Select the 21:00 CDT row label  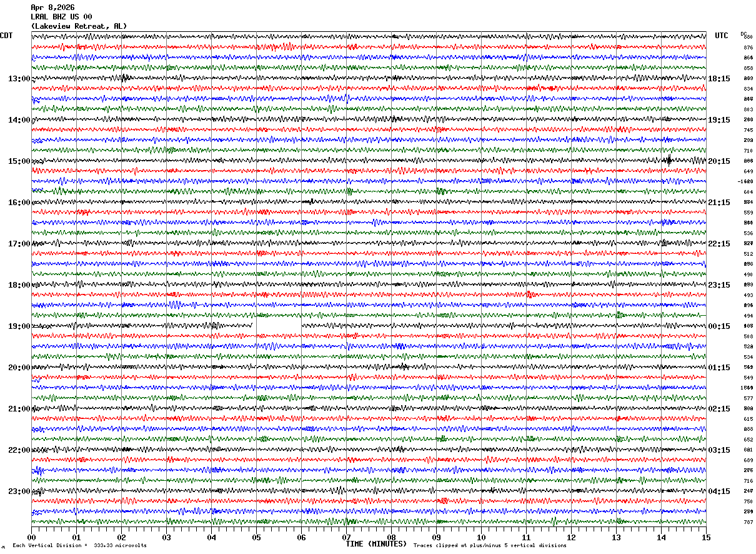click(19, 409)
